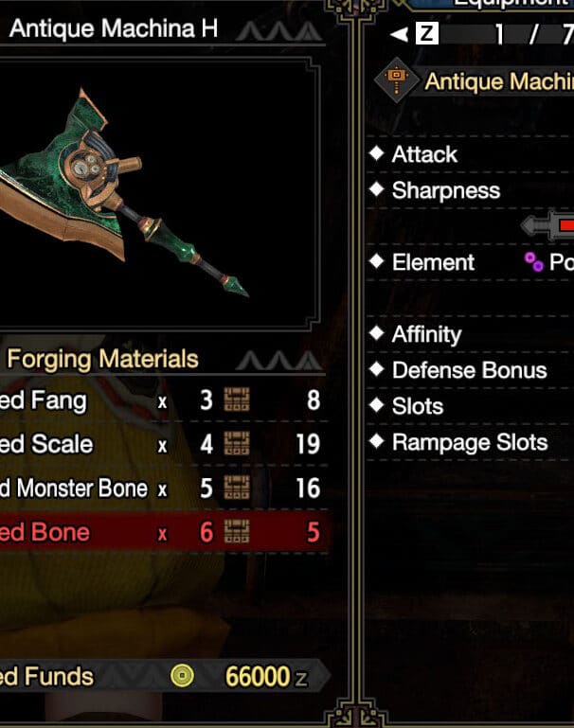Click the Rampage Slots stat row

470,442
